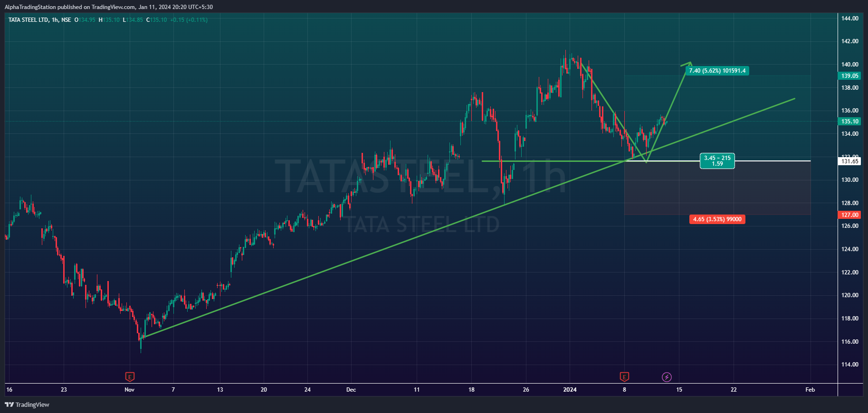Click the open value O134.95 in the legend

coord(85,20)
